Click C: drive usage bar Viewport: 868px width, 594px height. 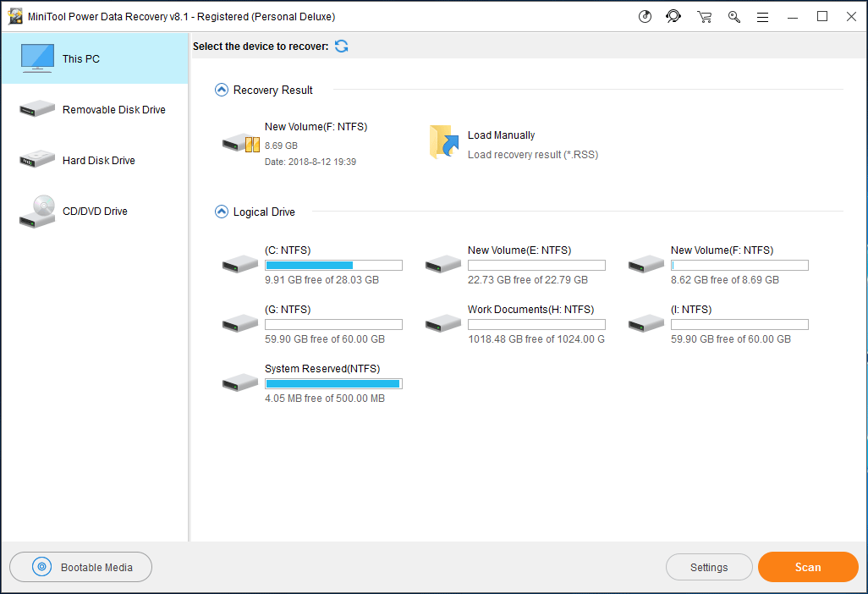pos(334,265)
